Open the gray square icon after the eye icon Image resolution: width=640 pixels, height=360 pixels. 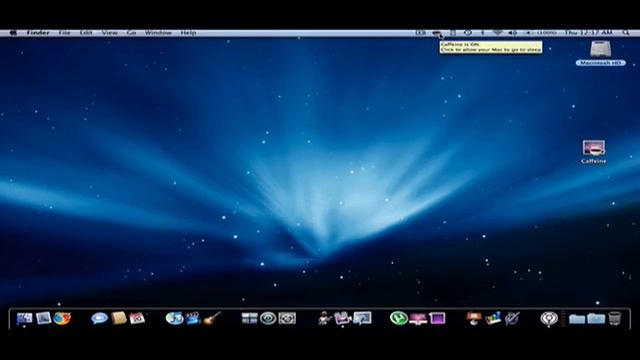[287, 318]
